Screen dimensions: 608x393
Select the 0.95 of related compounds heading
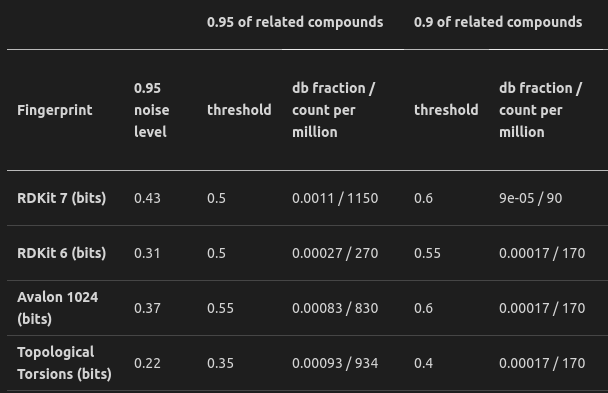click(295, 22)
